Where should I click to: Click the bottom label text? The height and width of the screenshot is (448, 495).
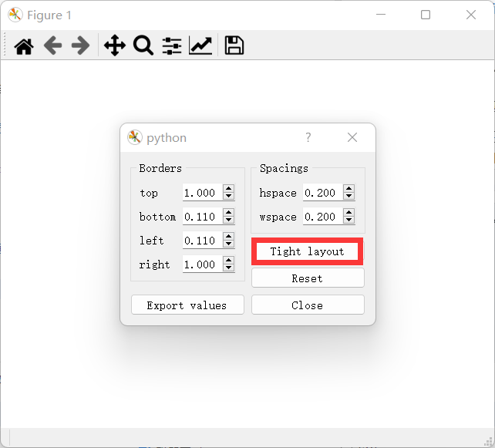tap(157, 217)
